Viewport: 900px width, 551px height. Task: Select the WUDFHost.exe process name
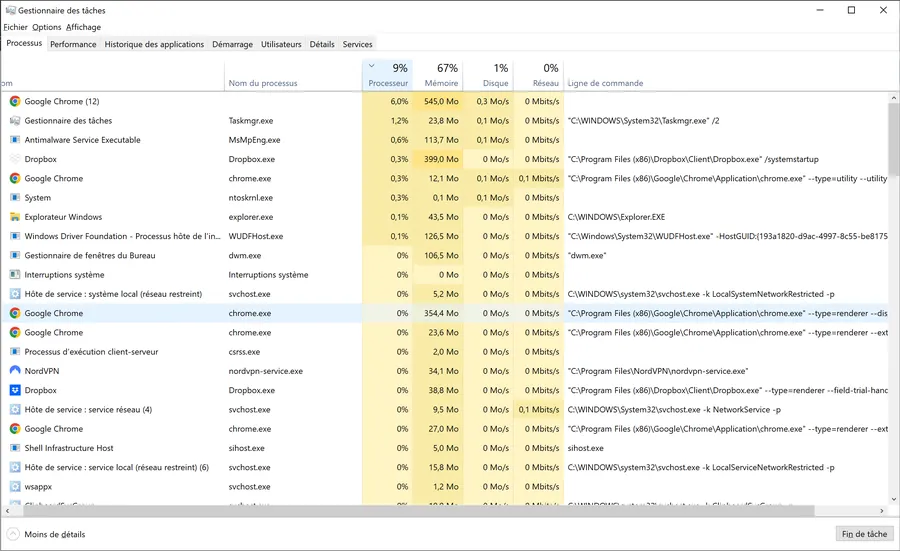click(256, 236)
